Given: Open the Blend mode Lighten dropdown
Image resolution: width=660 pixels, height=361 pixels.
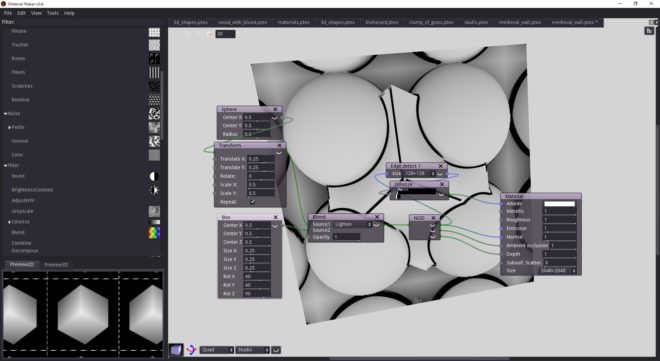Looking at the screenshot, I should 353,225.
